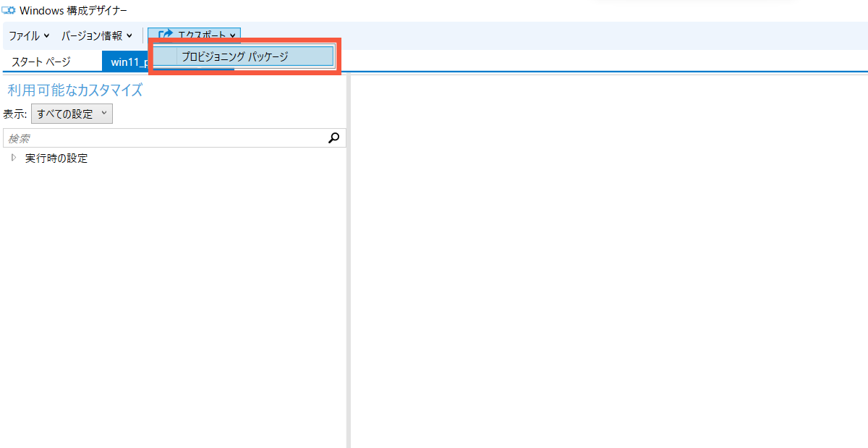This screenshot has width=868, height=448.
Task: Click the すべての設定 combo box chevron
Action: (x=103, y=113)
